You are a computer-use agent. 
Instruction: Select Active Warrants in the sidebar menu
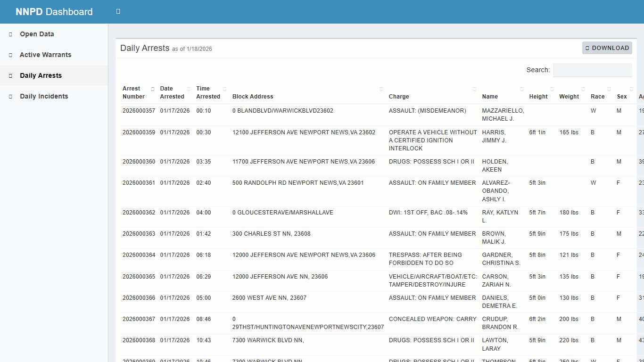pyautogui.click(x=46, y=55)
